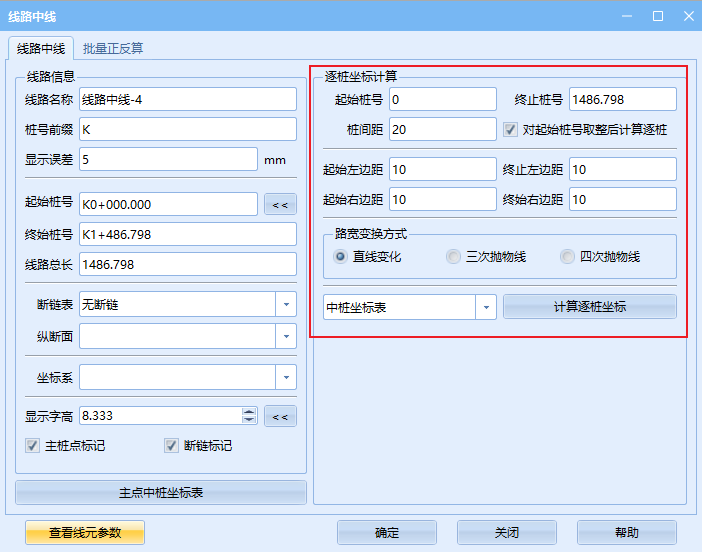Click the 桩号前缀 field containing K
This screenshot has height=552, width=702.
tap(188, 129)
